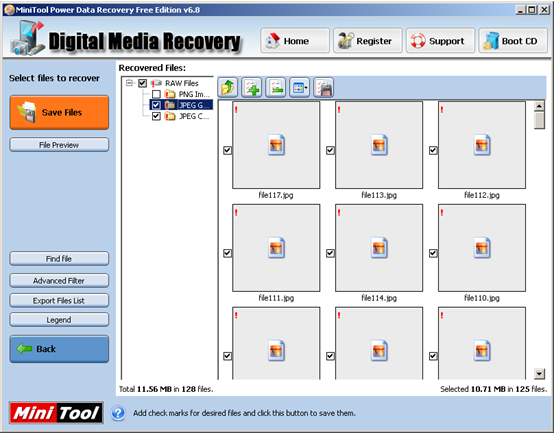The width and height of the screenshot is (554, 433).
Task: Select the JPEG G... folder in tree
Action: [195, 105]
